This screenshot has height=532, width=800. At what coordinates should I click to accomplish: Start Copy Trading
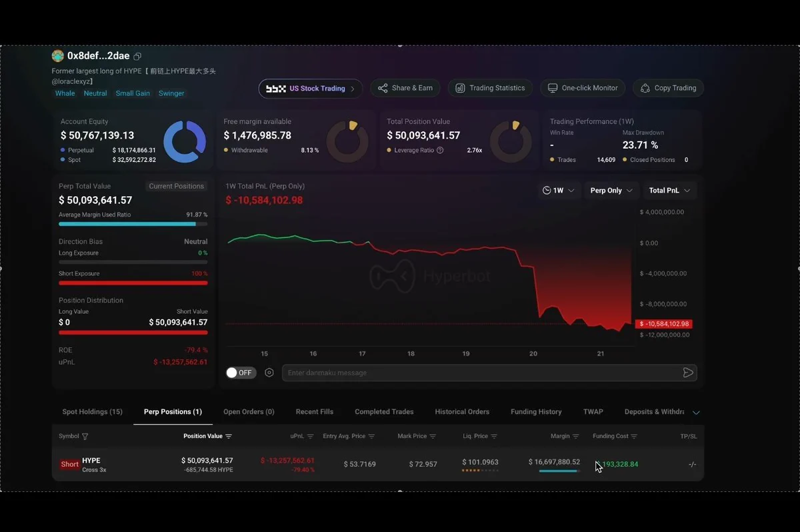click(x=668, y=88)
